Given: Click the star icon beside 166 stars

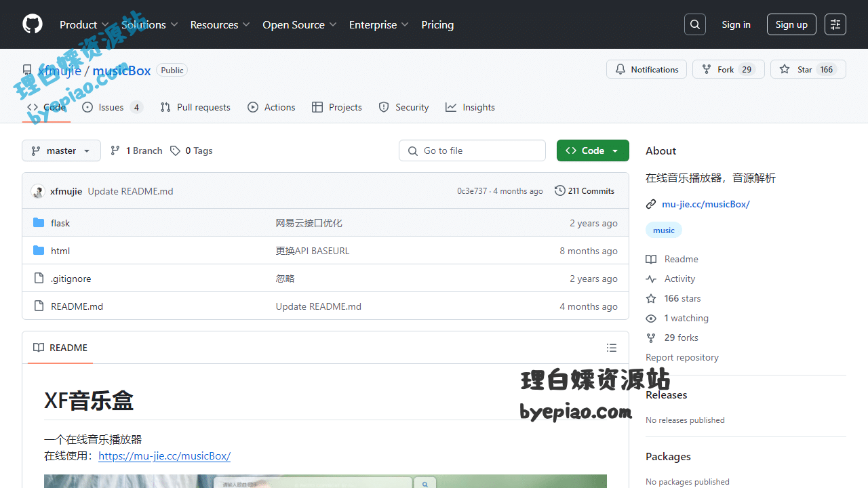Looking at the screenshot, I should coord(651,298).
